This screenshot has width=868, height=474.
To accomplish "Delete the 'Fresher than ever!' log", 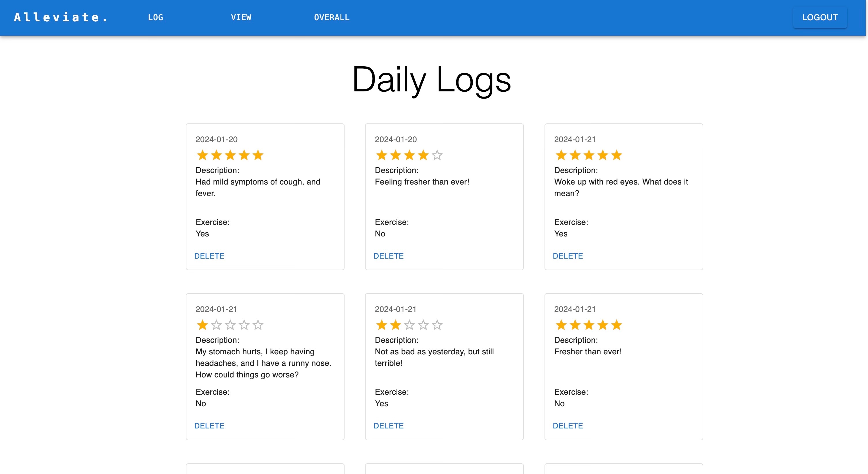I will (x=568, y=426).
